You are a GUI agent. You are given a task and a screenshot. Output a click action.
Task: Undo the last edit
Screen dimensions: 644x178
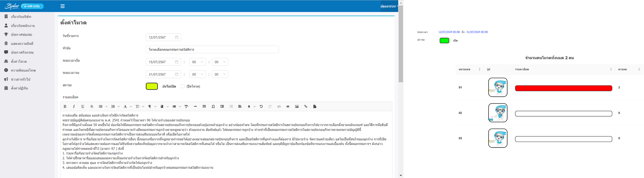pos(261,106)
